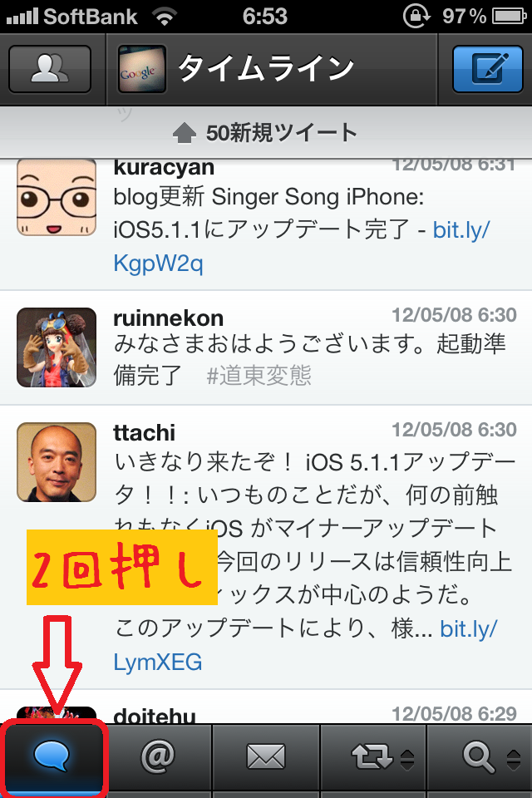Tap the 50新規ツイート banner
Viewport: 532px width, 798px height.
[266, 133]
